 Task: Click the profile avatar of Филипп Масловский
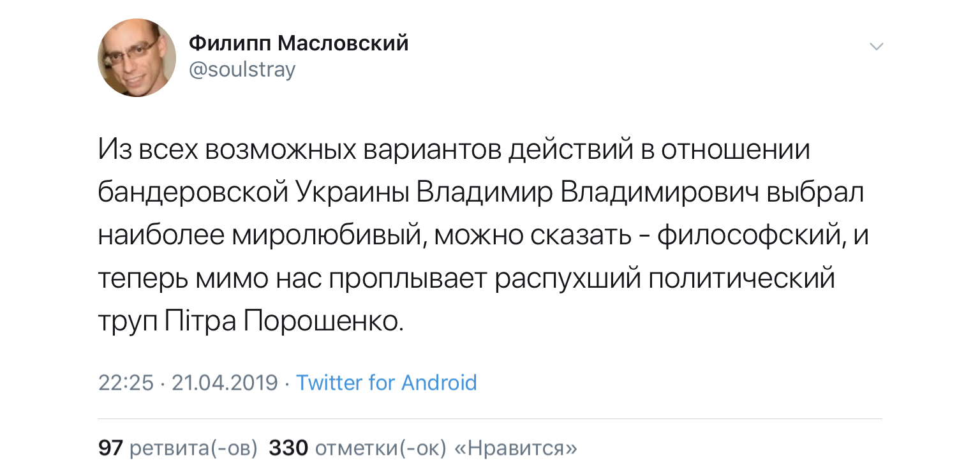point(137,57)
